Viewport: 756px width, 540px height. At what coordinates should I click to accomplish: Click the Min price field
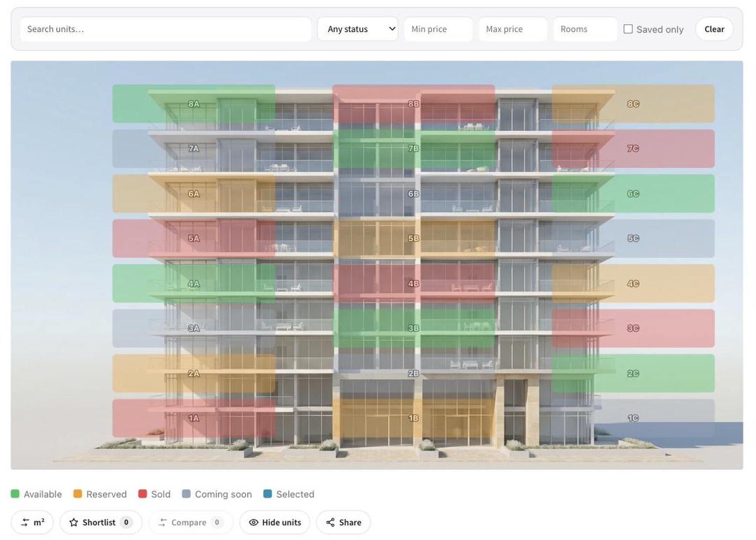pyautogui.click(x=439, y=29)
